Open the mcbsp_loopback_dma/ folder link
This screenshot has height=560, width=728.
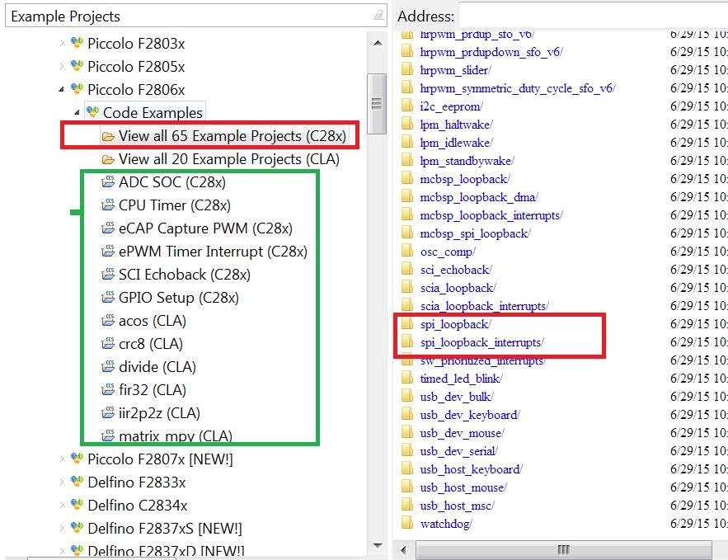coord(479,197)
